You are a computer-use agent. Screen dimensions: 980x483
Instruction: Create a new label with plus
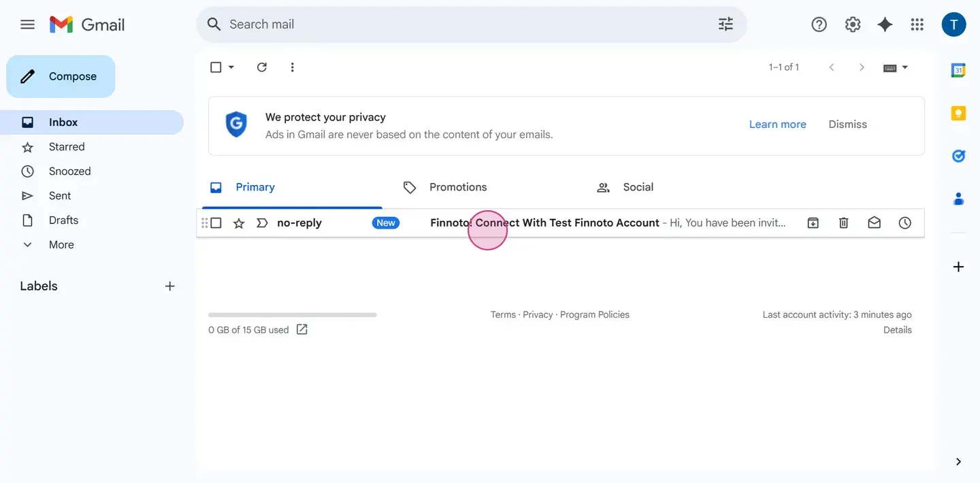click(x=170, y=286)
